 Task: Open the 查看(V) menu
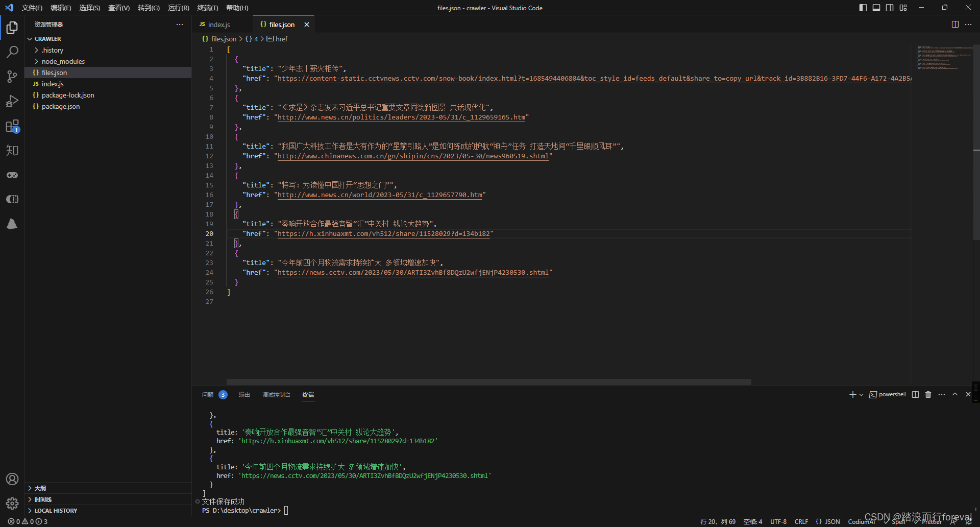coord(119,8)
